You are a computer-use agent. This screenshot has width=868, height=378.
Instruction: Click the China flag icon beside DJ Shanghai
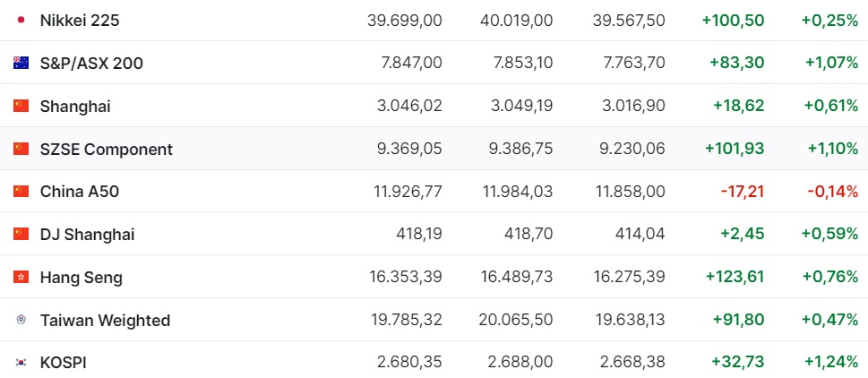[21, 234]
